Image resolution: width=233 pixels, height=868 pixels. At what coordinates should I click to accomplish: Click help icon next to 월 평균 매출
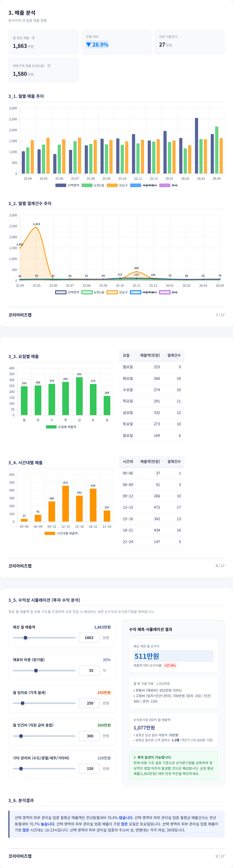click(x=33, y=38)
